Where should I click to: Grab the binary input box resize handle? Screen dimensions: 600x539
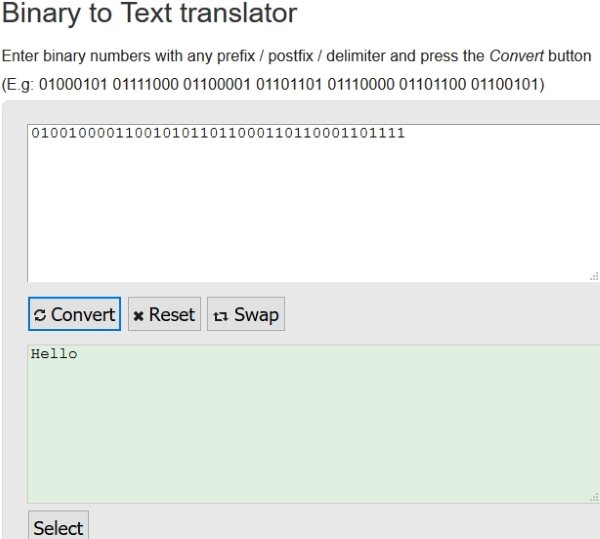point(593,275)
